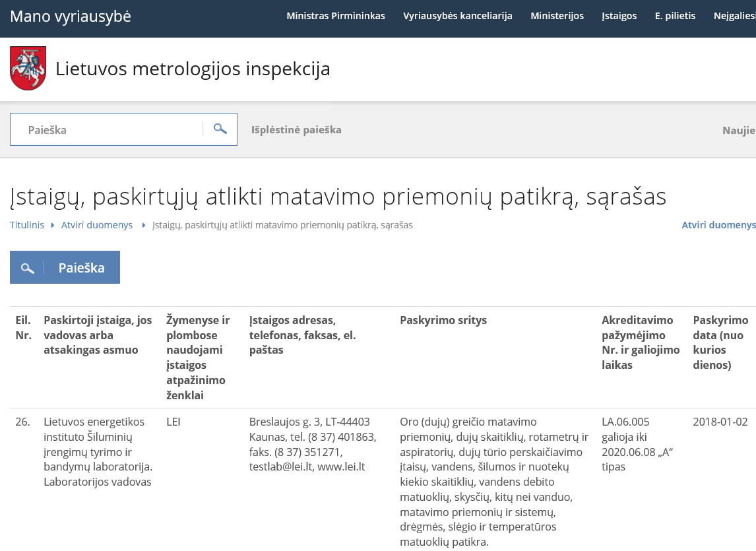Click the Paskyrimo sritys column header
Image resolution: width=756 pixels, height=551 pixels.
[x=443, y=320]
